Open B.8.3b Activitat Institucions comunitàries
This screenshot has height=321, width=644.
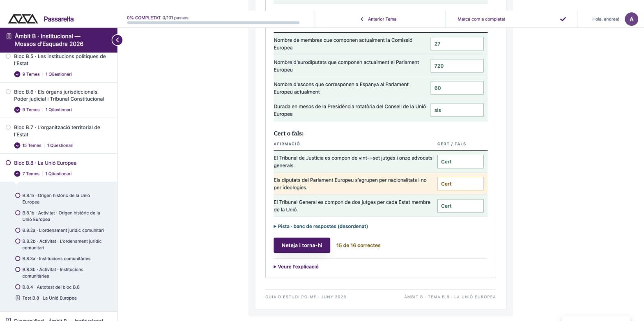[x=53, y=273]
